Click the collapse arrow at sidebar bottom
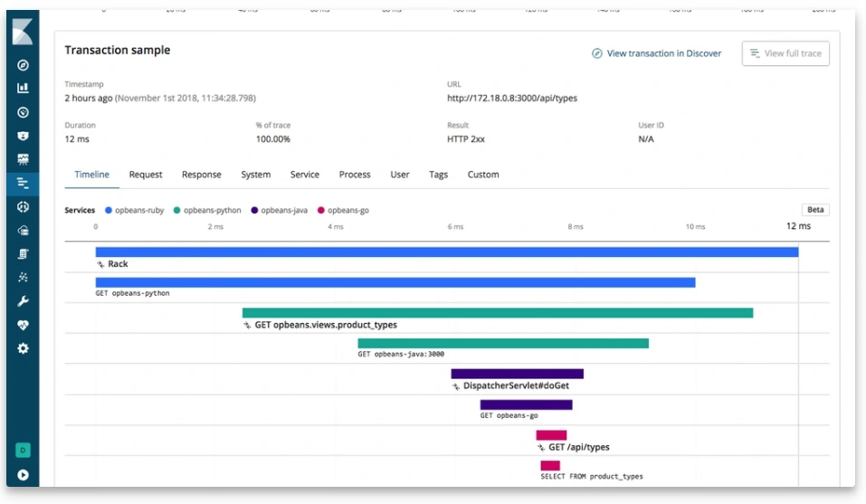The height and width of the screenshot is (504, 866). pyautogui.click(x=23, y=475)
